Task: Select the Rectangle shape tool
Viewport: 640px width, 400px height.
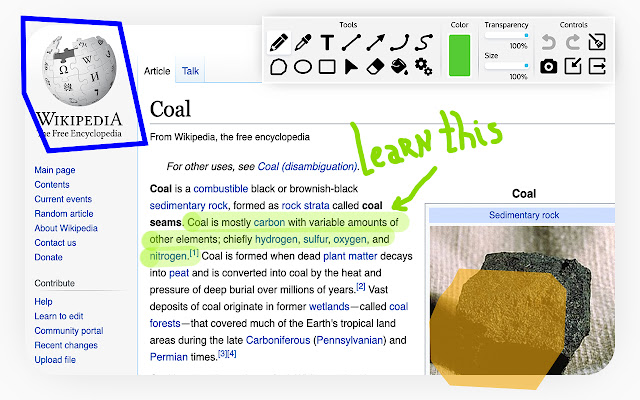Action: click(327, 67)
